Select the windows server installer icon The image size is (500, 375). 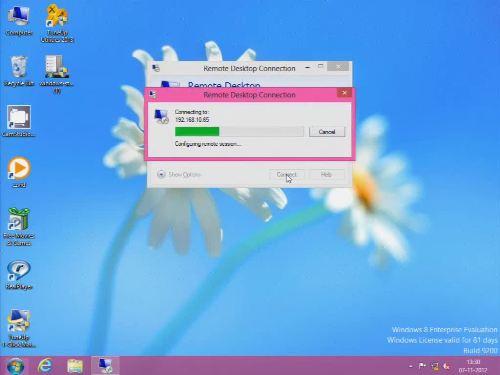pyautogui.click(x=57, y=74)
